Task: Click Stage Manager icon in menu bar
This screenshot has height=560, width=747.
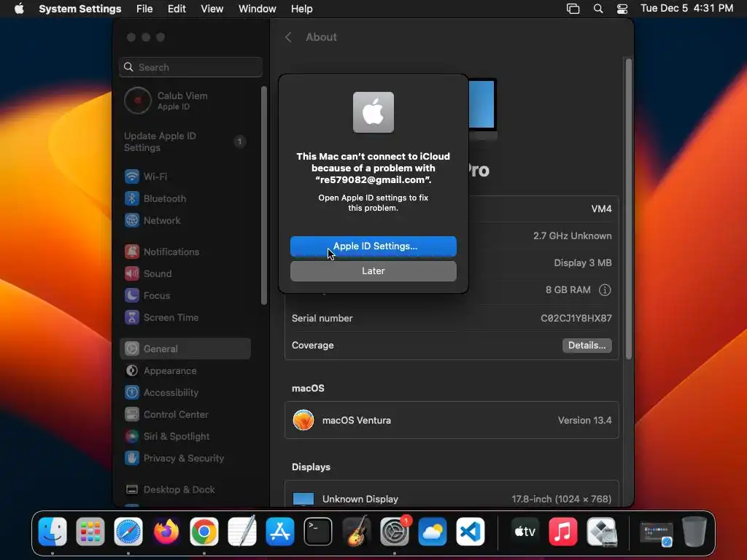Action: (573, 9)
